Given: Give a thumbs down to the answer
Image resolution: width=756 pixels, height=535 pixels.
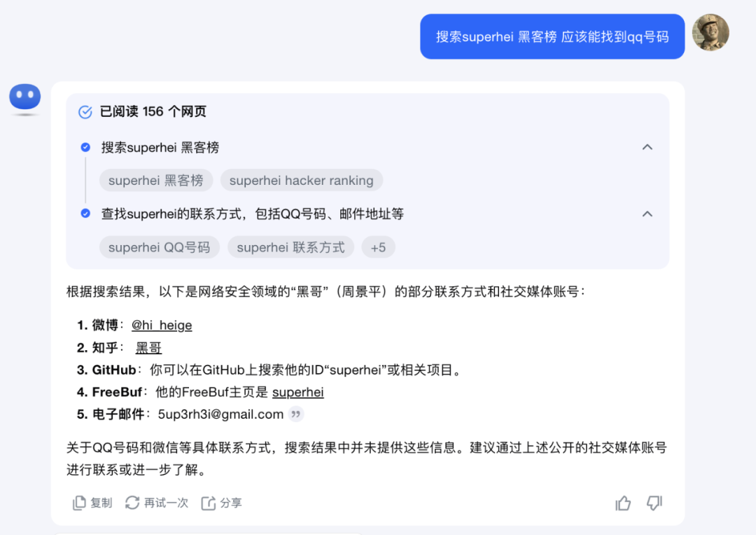Looking at the screenshot, I should (654, 503).
